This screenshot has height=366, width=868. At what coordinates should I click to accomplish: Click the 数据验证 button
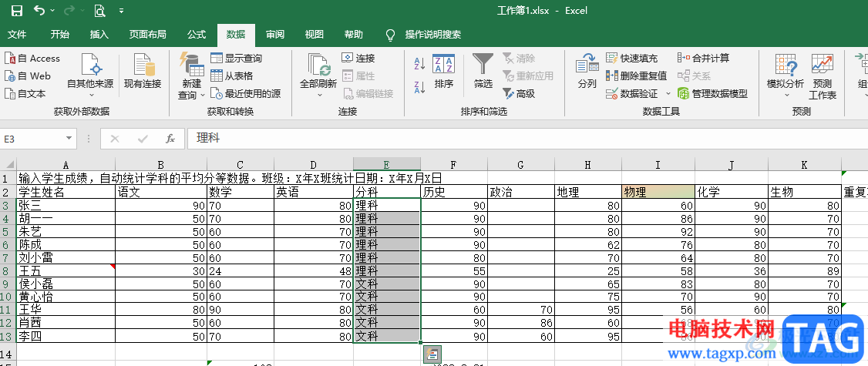tap(631, 93)
